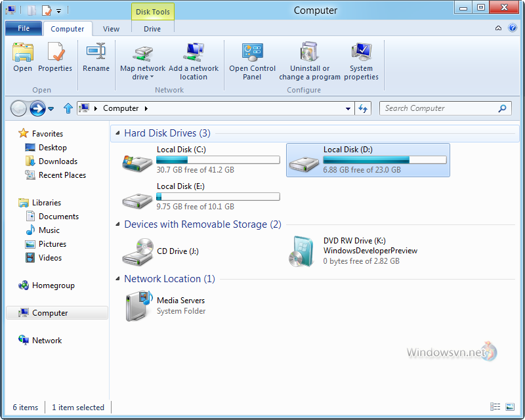Image resolution: width=525 pixels, height=420 pixels.
Task: Open drive Properties from the ribbon
Action: [x=55, y=57]
